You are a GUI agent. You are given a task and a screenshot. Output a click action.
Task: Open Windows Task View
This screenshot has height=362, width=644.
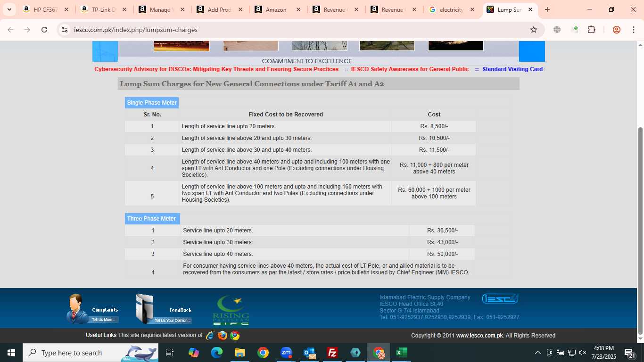(170, 353)
